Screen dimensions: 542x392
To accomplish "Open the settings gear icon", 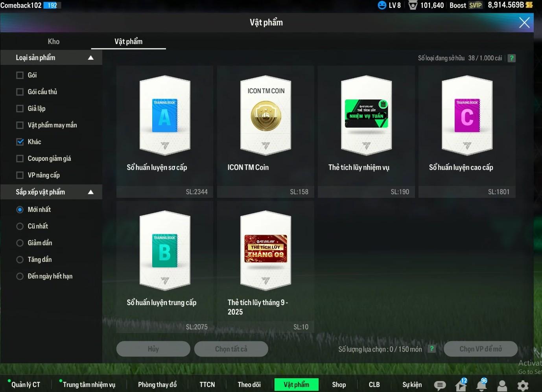I will [523, 385].
